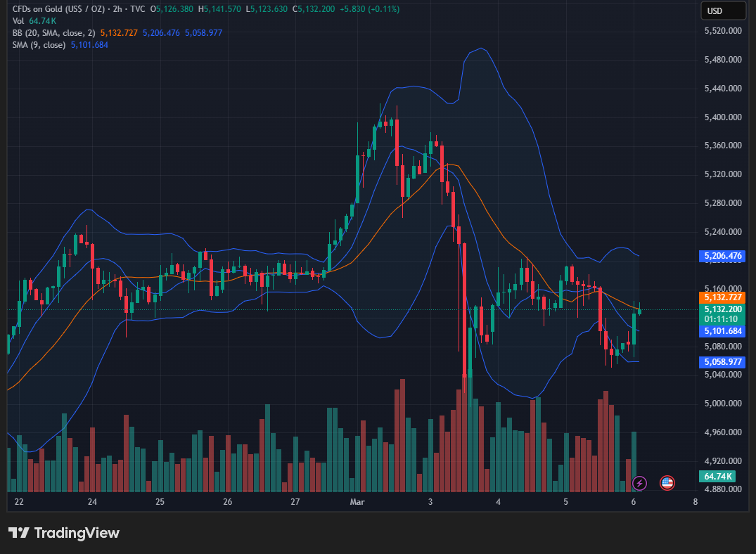Select the BB (20, SMA, close, 2) legend
Screen dimensions: 756x554
click(54, 32)
